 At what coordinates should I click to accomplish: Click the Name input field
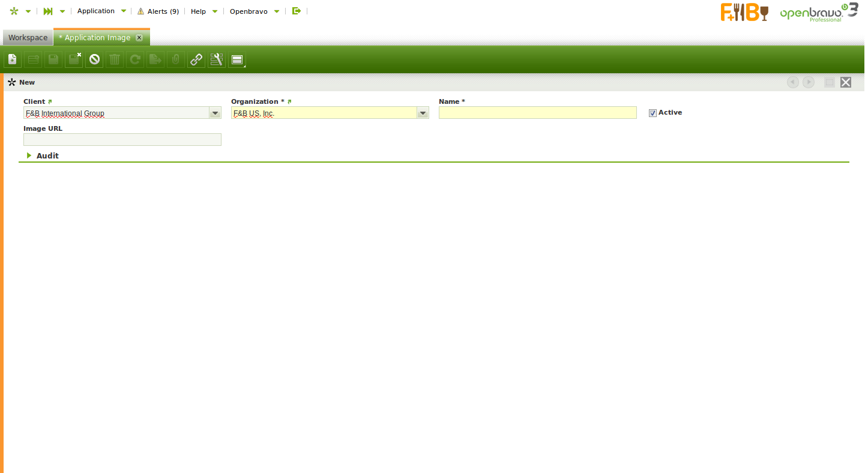click(x=537, y=113)
